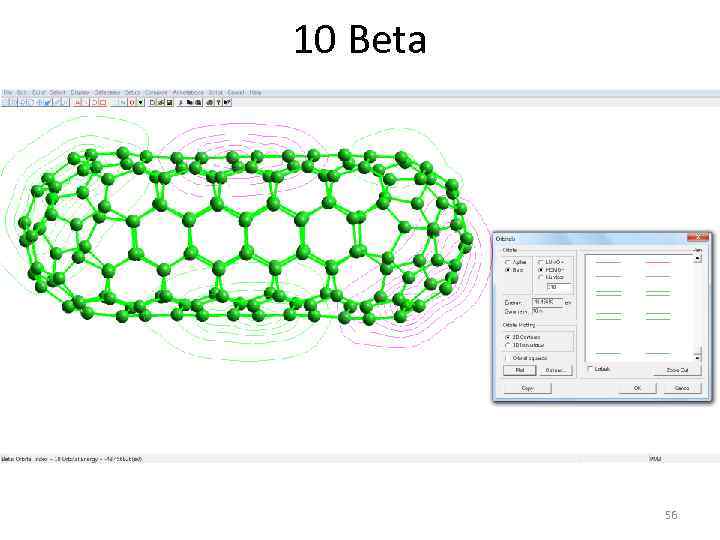
Task: Click the Help question-mark toolbar icon
Action: tap(218, 102)
